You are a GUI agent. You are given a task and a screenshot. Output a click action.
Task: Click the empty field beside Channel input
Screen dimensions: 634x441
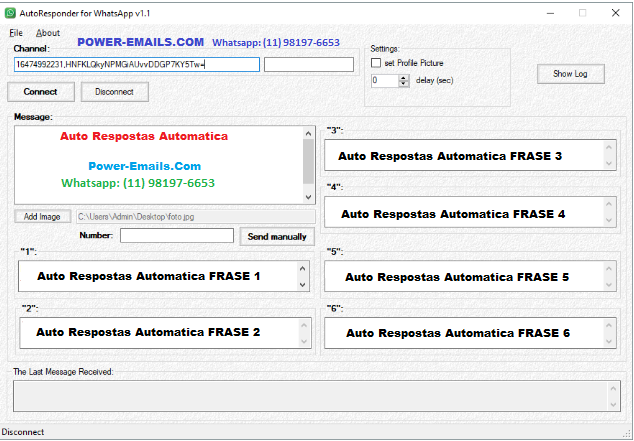coord(309,64)
